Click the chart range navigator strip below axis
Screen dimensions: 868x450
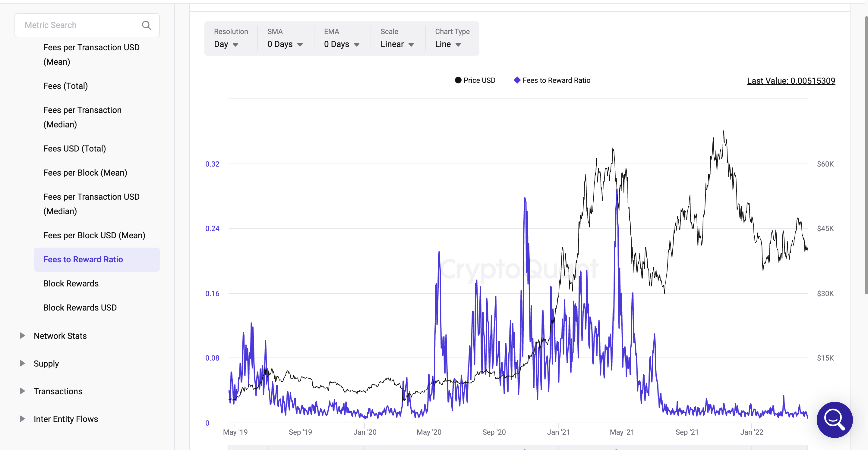tap(518, 448)
